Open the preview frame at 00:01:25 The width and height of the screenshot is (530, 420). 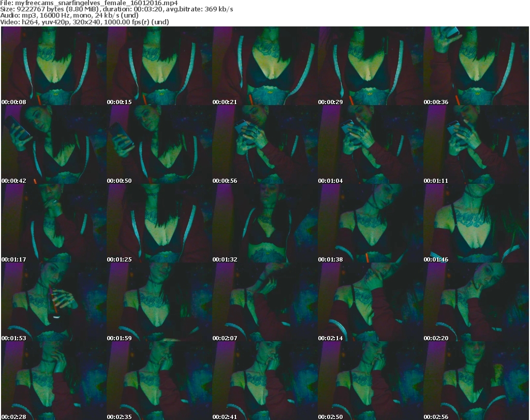coord(159,223)
